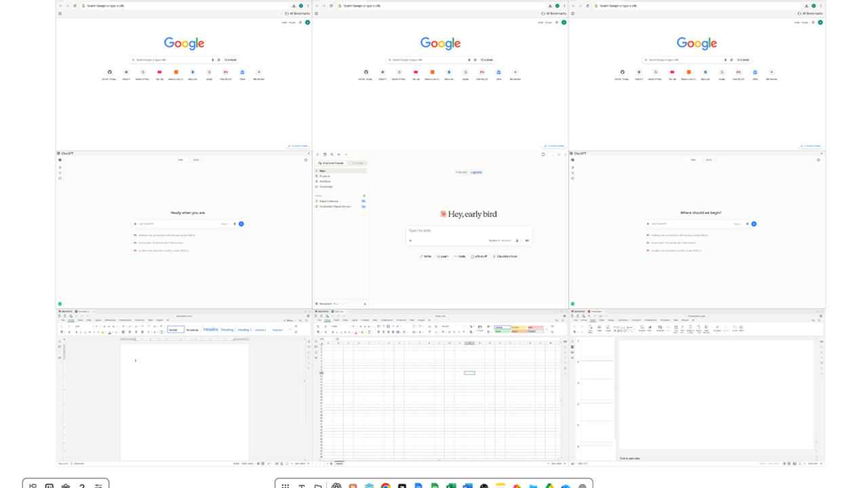Click the voice mode icon in Claude prompt box
The image size is (868, 488).
tap(527, 241)
